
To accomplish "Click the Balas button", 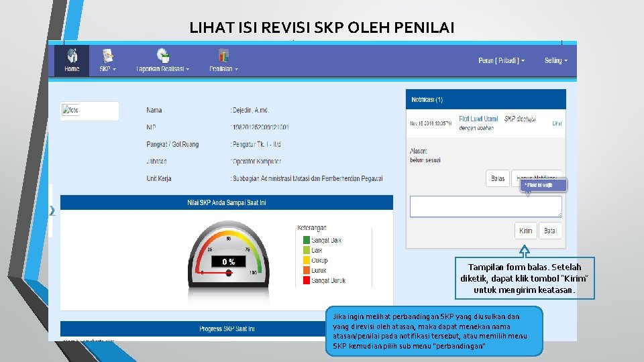I will (x=497, y=178).
